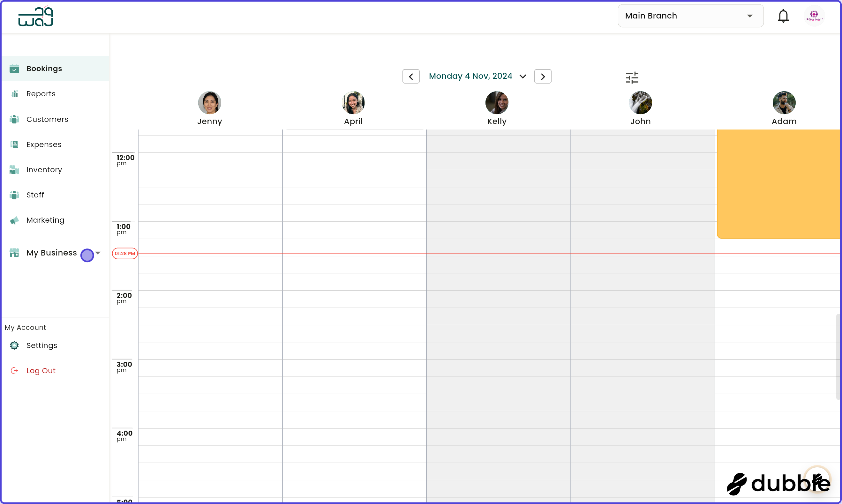842x504 pixels.
Task: Select the Staff icon
Action: coord(14,195)
